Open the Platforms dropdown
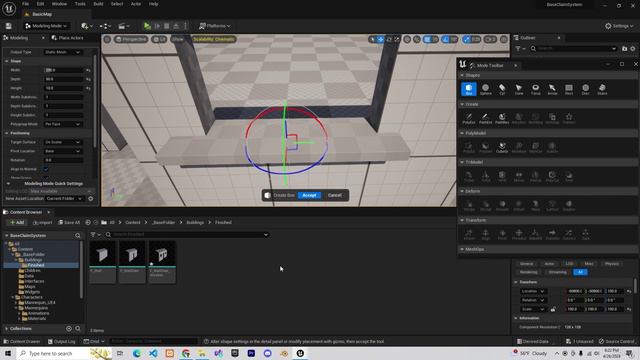Viewport: 640px width, 360px height. (x=214, y=26)
